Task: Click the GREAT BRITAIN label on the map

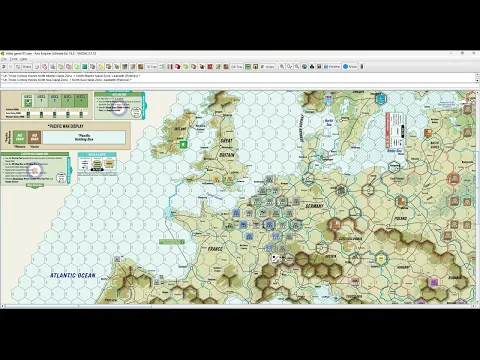Action: (x=227, y=148)
